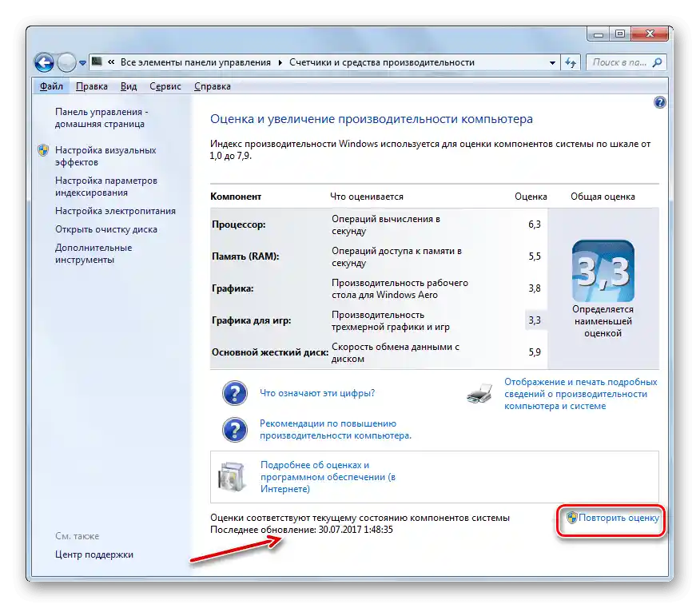Image resolution: width=700 pixels, height=608 pixels.
Task: Open 'Настройка визуальных эффектов'
Action: [105, 157]
